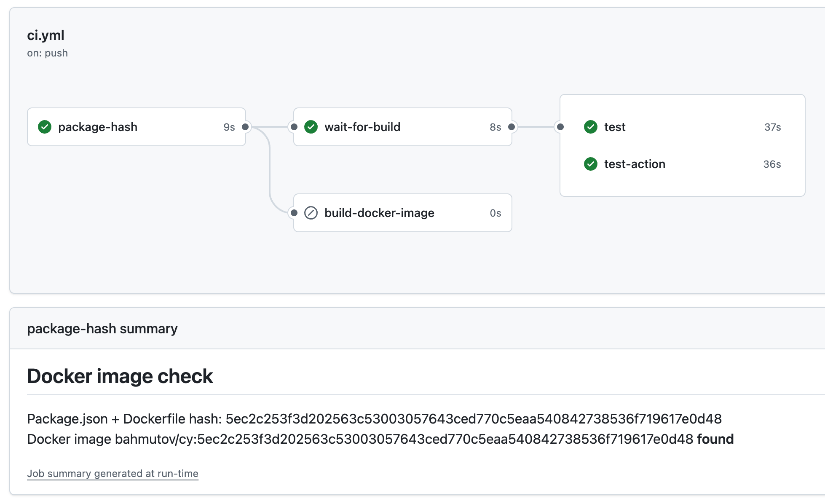The image size is (825, 504).
Task: Click the Docker image check heading
Action: (x=120, y=376)
